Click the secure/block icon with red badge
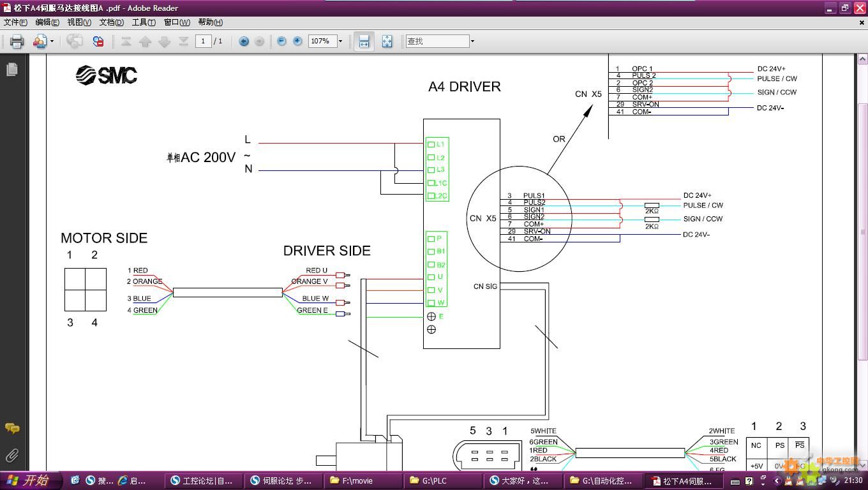This screenshot has height=490, width=868. 98,41
